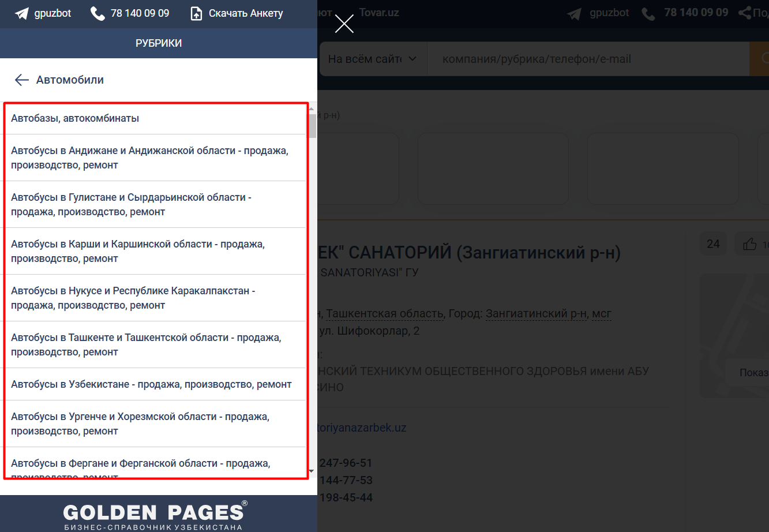Viewport: 769px width, 532px height.
Task: Click Скачать Анкету link
Action: pos(246,13)
